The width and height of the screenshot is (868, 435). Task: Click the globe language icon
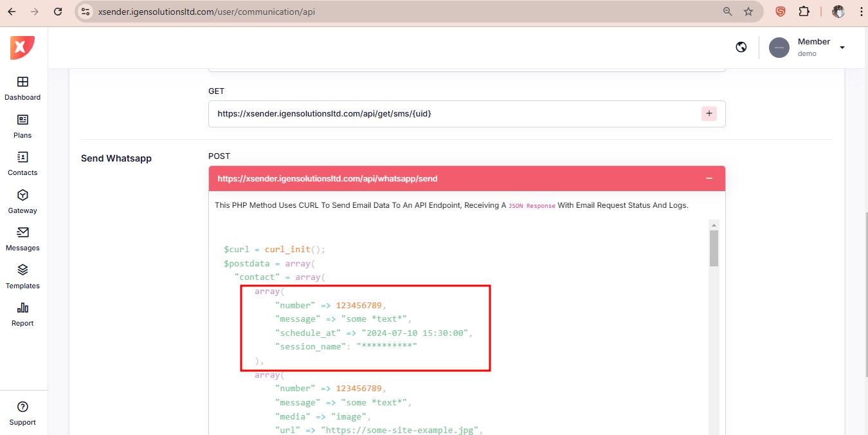[741, 47]
